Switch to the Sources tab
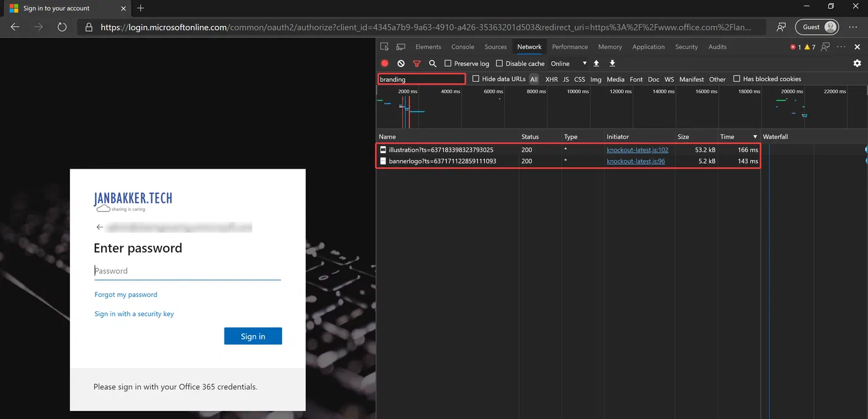The image size is (868, 419). [495, 46]
